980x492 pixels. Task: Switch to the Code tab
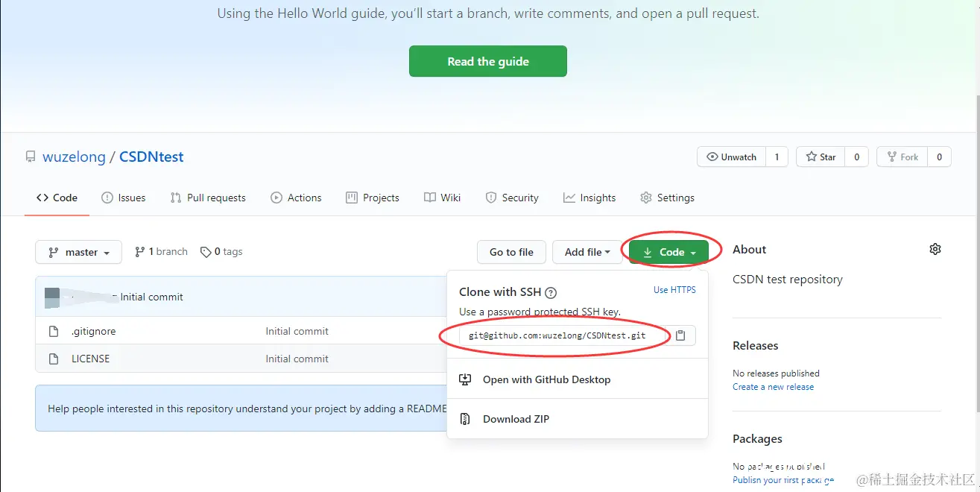[57, 198]
